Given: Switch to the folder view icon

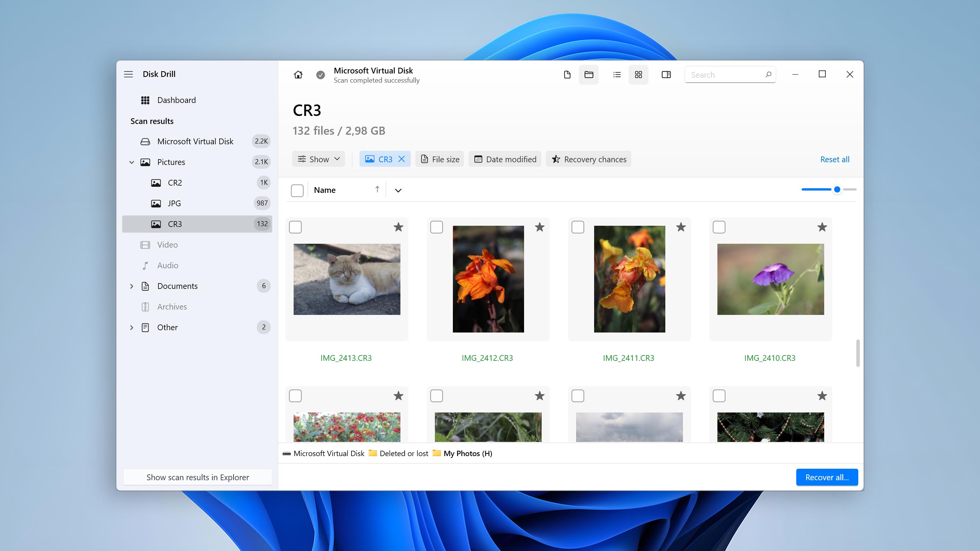Looking at the screenshot, I should [x=589, y=75].
